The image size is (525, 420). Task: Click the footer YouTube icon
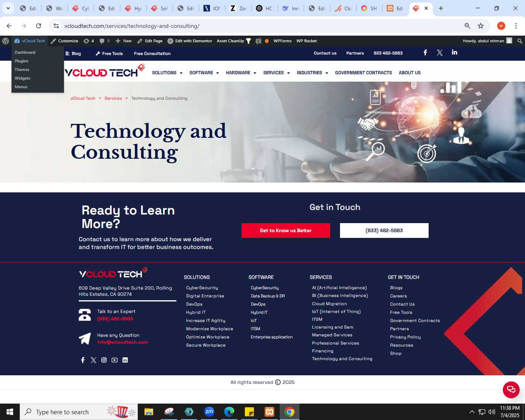click(x=115, y=360)
